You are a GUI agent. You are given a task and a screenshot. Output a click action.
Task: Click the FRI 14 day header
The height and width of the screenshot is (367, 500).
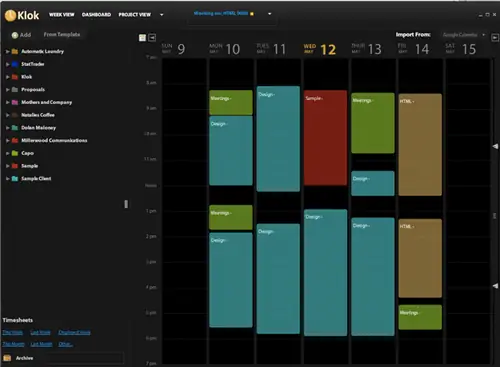tap(413, 49)
